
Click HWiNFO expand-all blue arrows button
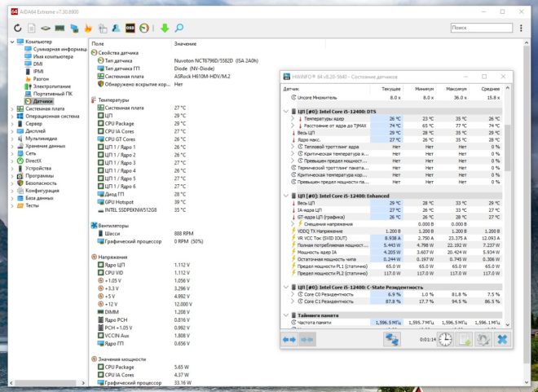click(289, 339)
